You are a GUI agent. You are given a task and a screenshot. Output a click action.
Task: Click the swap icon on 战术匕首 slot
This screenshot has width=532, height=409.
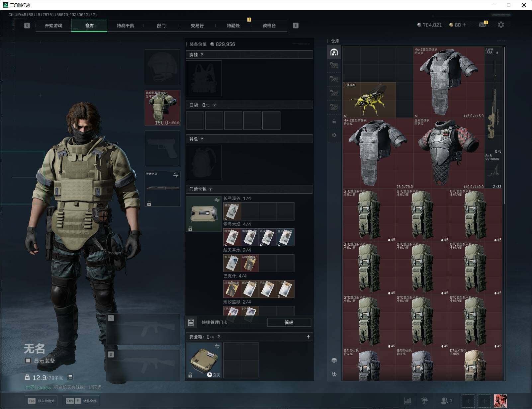tap(176, 175)
